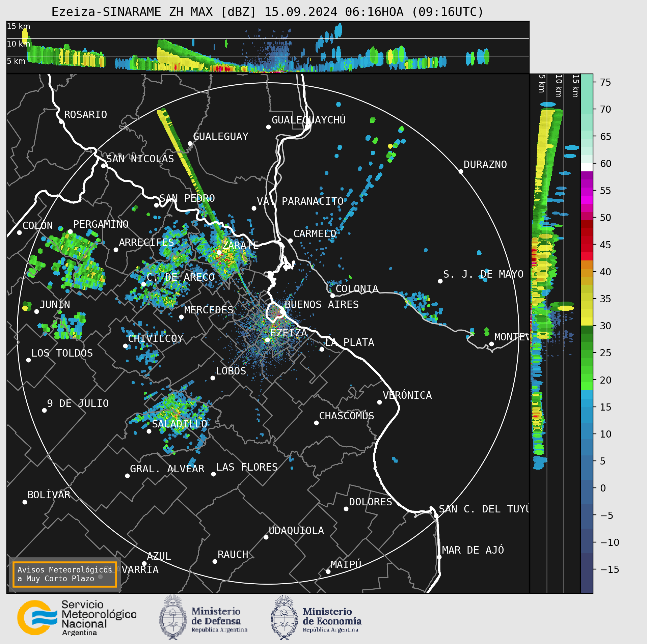Click the MERCEDES label

209,310
